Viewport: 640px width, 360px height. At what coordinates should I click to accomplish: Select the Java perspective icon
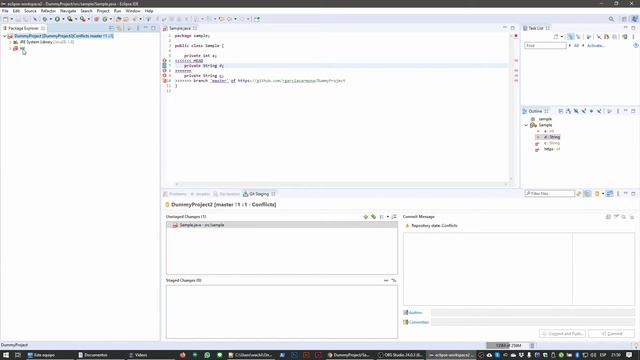(x=634, y=19)
